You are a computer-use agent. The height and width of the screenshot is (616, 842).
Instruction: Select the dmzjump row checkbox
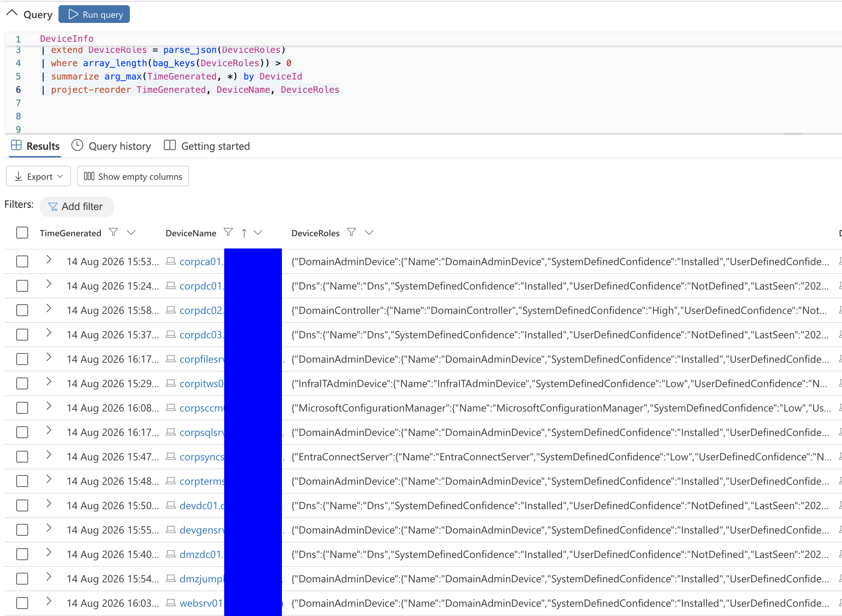[22, 579]
